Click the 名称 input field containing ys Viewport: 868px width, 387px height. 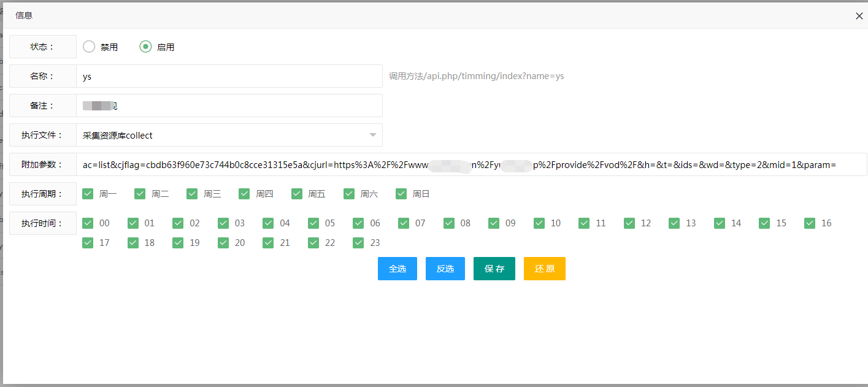click(229, 76)
